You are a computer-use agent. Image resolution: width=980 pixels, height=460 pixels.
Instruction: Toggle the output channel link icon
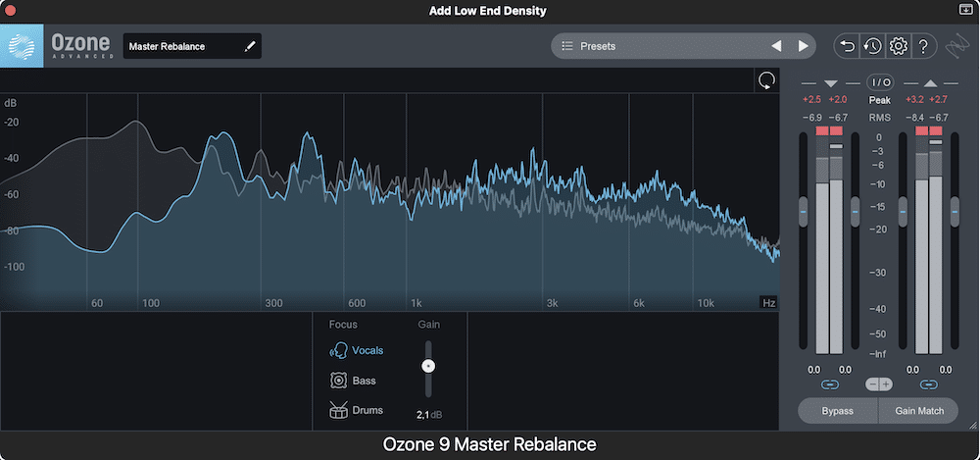coord(929,384)
